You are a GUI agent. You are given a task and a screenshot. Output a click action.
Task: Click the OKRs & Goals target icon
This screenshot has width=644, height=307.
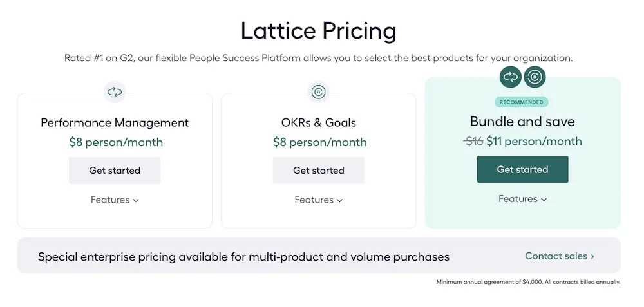pos(318,92)
